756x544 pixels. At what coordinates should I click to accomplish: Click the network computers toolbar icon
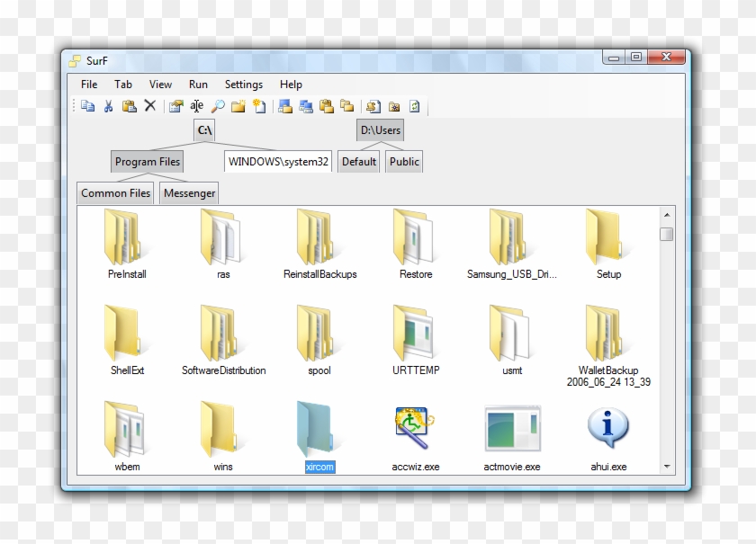pyautogui.click(x=306, y=106)
